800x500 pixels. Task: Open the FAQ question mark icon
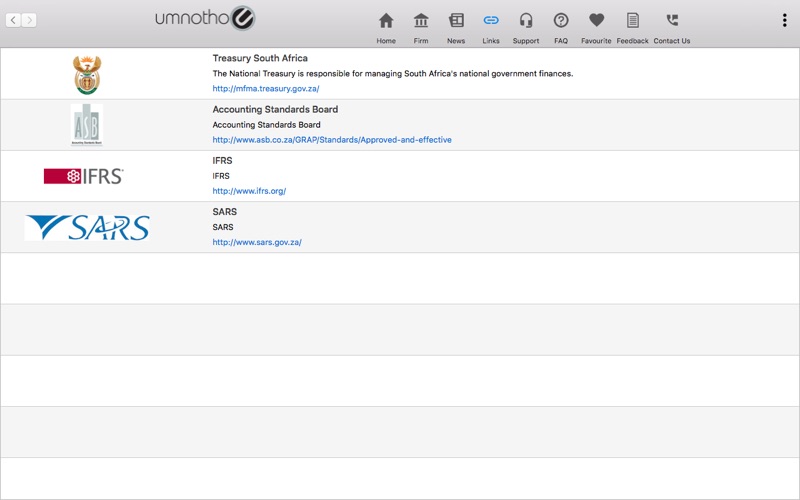coord(561,20)
